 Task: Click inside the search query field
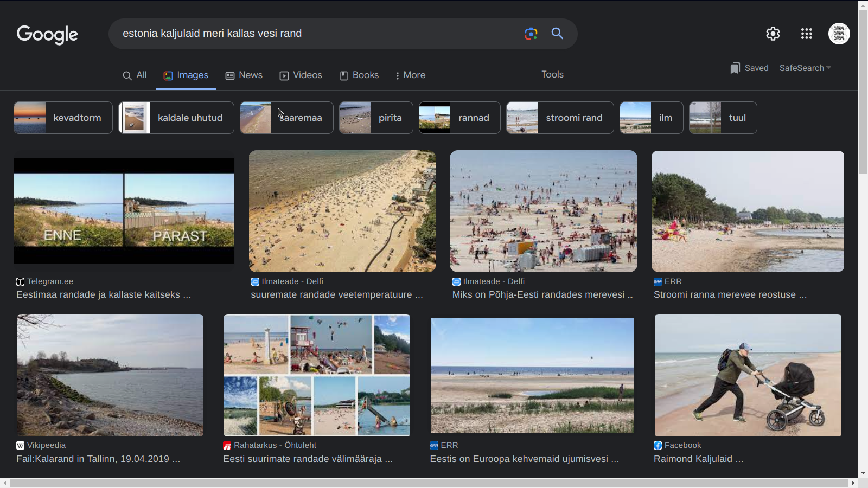[315, 34]
